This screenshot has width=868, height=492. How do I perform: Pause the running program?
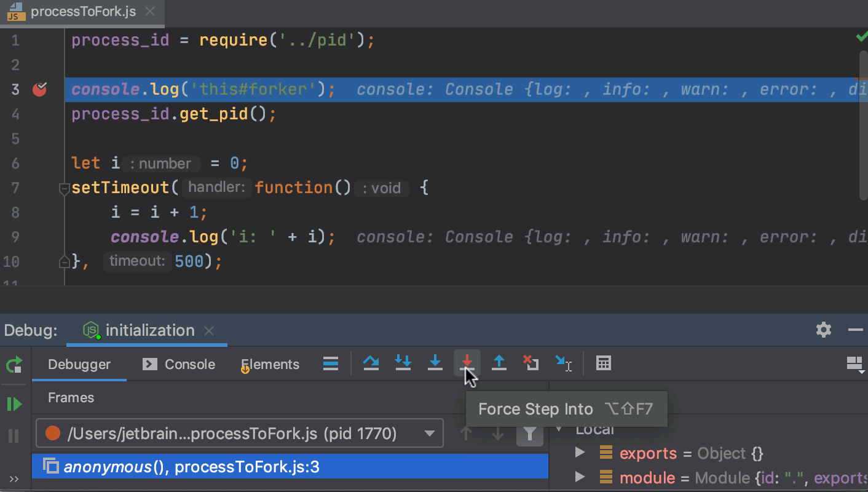pos(14,436)
